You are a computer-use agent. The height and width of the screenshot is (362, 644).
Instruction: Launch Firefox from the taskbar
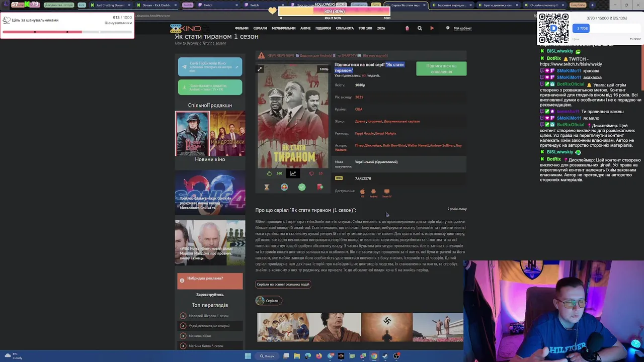coord(319,356)
